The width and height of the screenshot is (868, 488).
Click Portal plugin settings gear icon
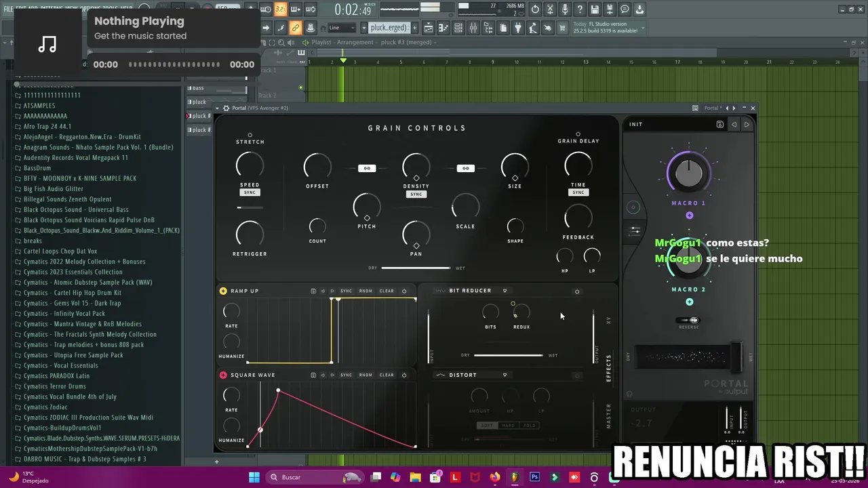click(x=226, y=108)
